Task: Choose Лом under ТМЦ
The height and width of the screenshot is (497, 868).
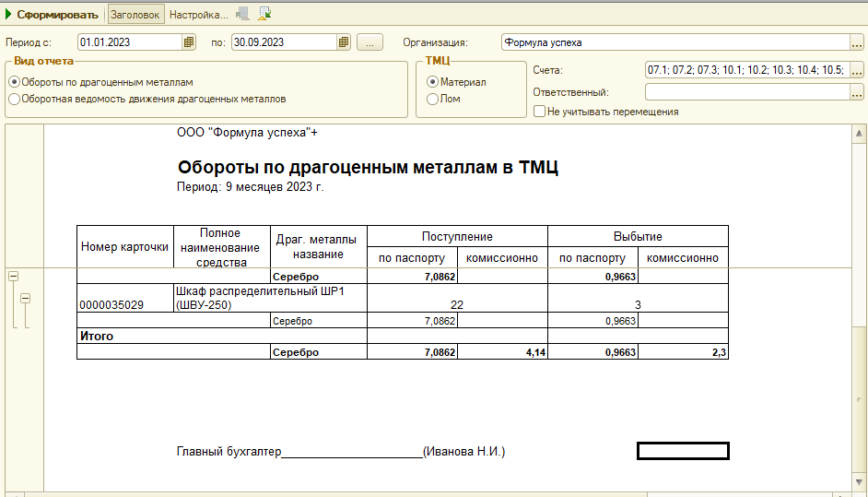Action: click(x=431, y=99)
